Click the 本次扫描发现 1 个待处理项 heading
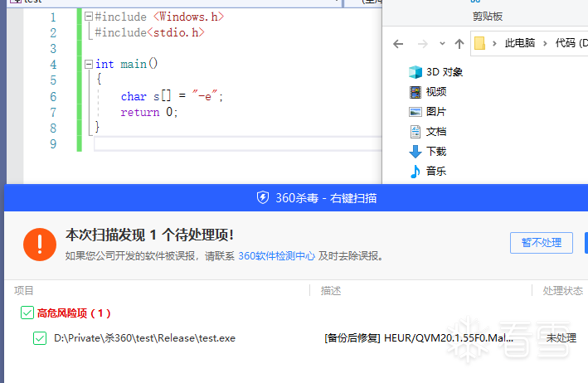This screenshot has height=383, width=588. click(149, 235)
